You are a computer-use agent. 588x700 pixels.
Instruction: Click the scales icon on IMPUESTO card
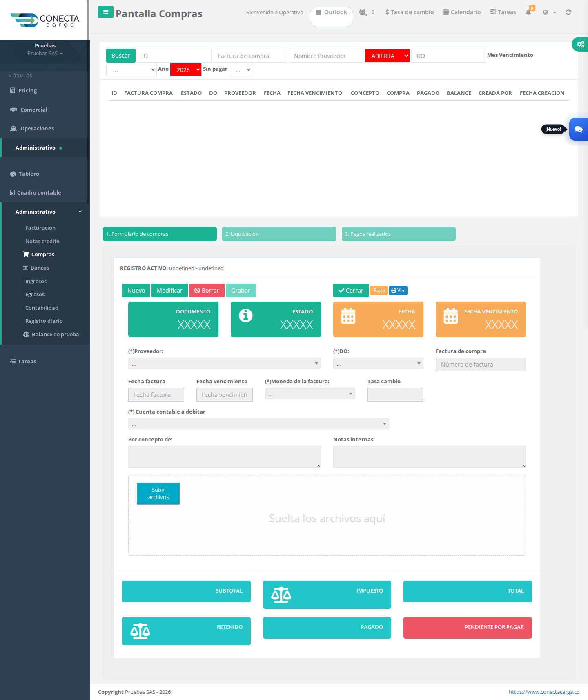click(x=281, y=595)
